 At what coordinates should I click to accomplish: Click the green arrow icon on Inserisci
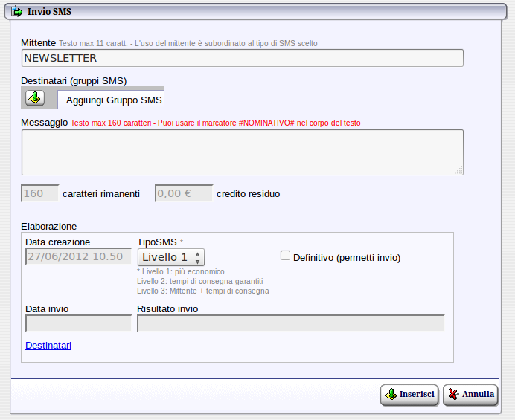click(x=390, y=395)
